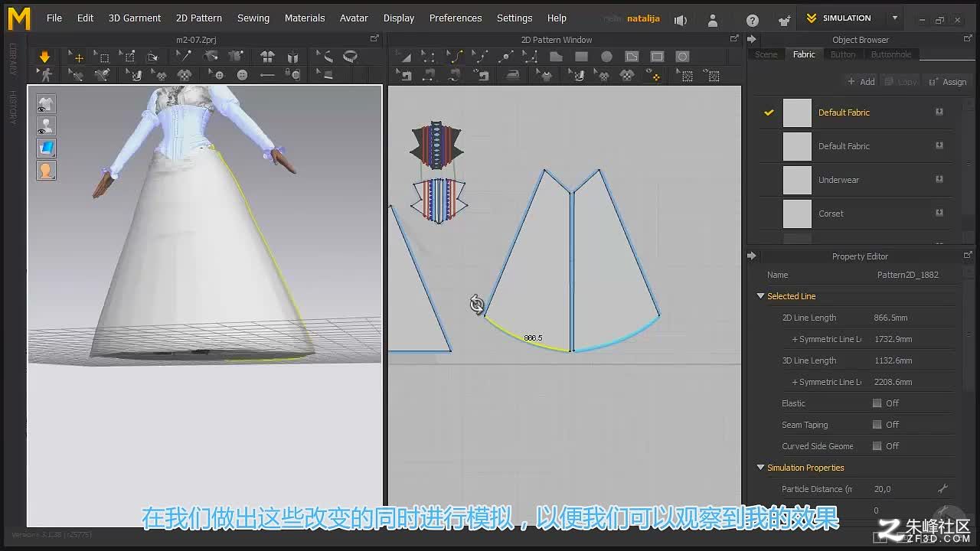Select the Internal Polygon tool
Viewport: 980px width, 551px height.
[632, 57]
